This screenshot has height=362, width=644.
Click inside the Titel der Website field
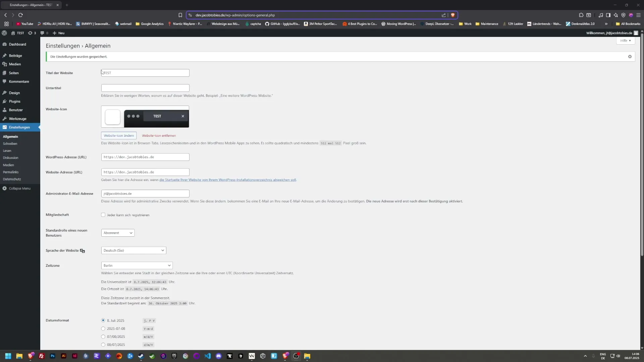[145, 73]
